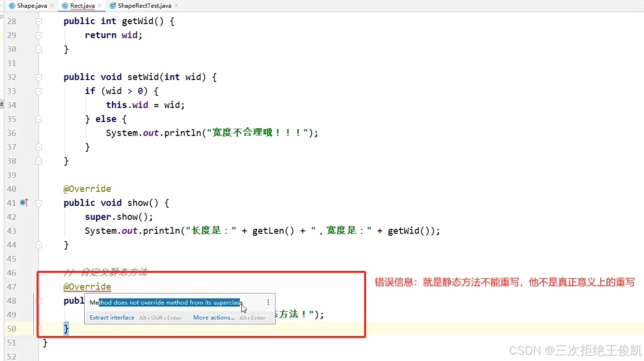Close the ShapeRectTest.java tab with its X icon
644x361 pixels.
(x=176, y=6)
